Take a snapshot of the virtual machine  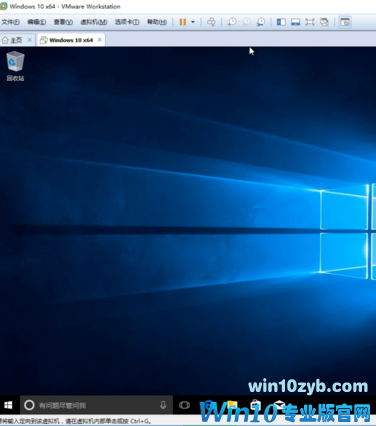point(232,22)
